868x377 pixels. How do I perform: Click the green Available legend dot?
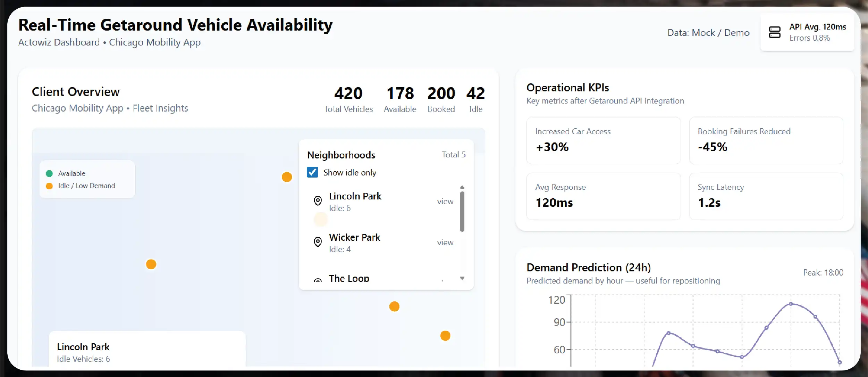click(x=49, y=173)
